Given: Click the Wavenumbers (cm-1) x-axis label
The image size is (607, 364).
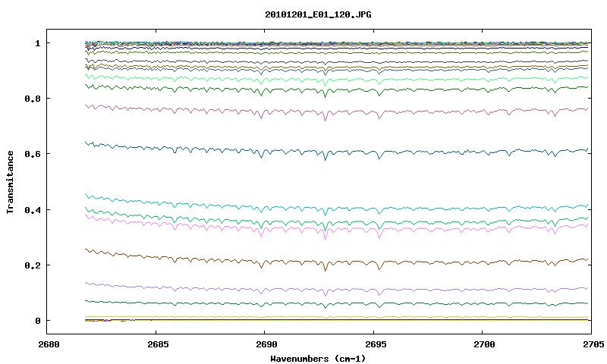Looking at the screenshot, I should pyautogui.click(x=318, y=358).
